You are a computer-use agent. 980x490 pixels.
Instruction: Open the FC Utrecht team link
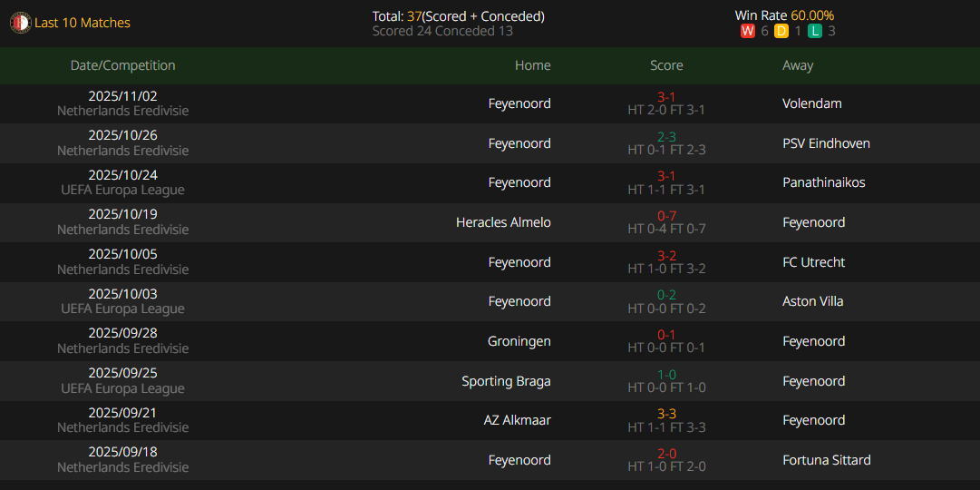(x=813, y=262)
